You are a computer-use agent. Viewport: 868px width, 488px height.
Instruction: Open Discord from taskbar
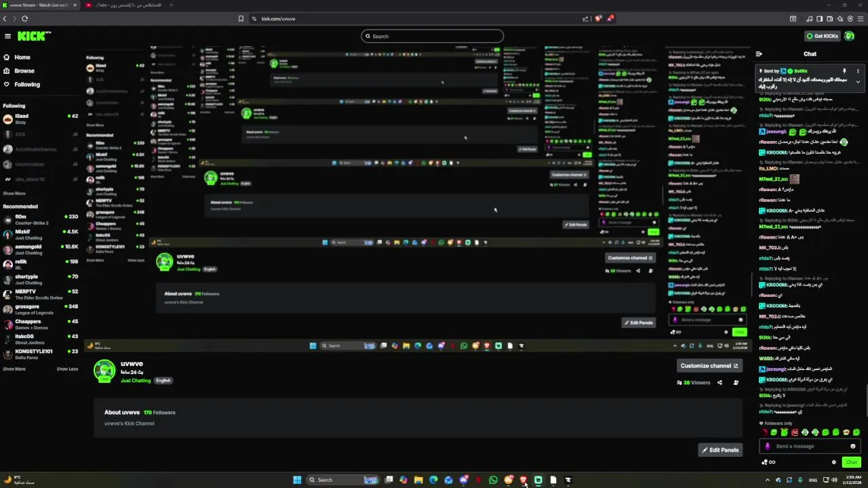[463, 480]
